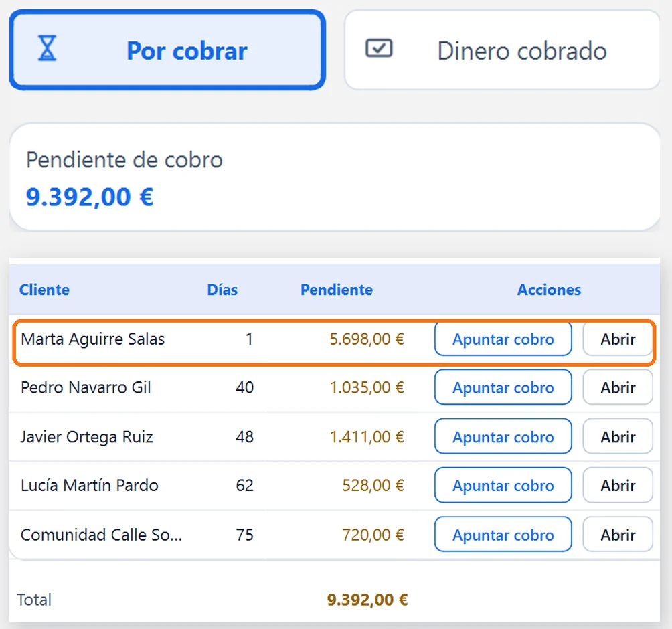Image resolution: width=672 pixels, height=629 pixels.
Task: Click the Pendiente de cobro heading
Action: [124, 160]
